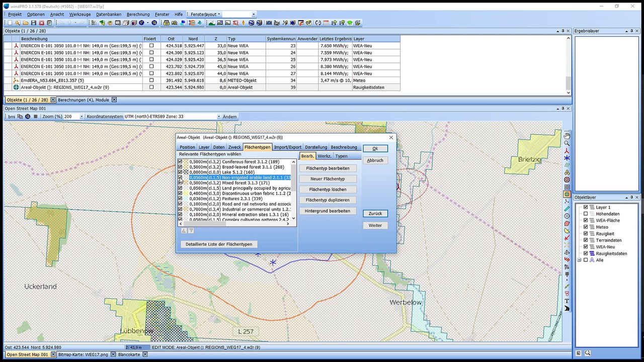Click the globe icon in the map toolbar
This screenshot has width=644, height=362.
(28, 117)
